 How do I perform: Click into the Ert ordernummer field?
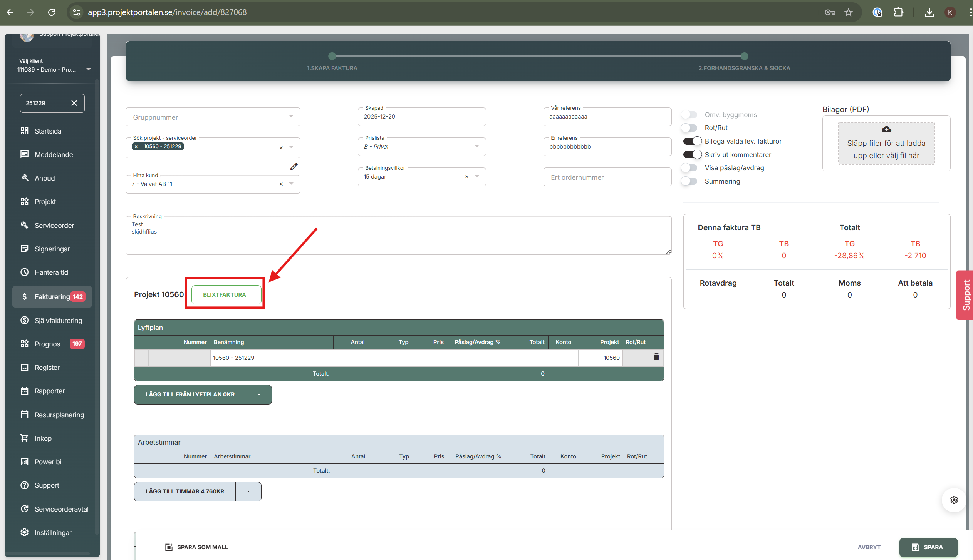607,177
